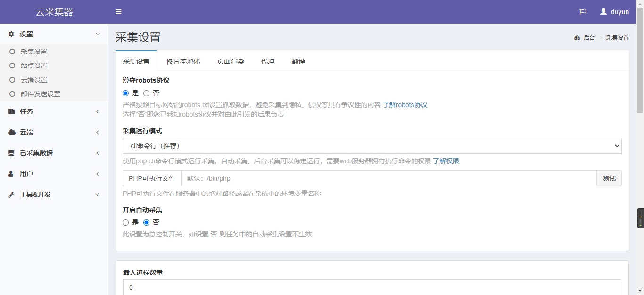Image resolution: width=644 pixels, height=295 pixels.
Task: Click the flag icon in header
Action: tap(583, 12)
